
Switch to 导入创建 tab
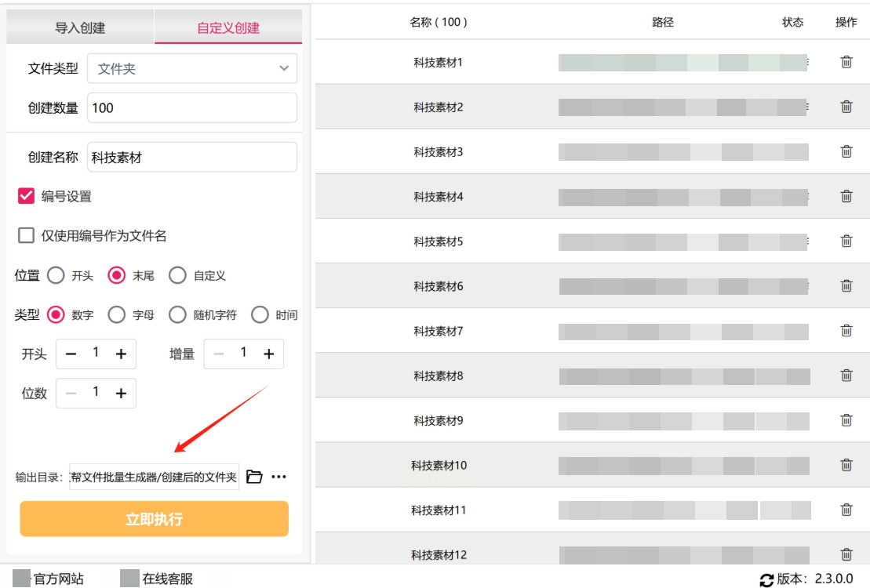click(x=80, y=28)
